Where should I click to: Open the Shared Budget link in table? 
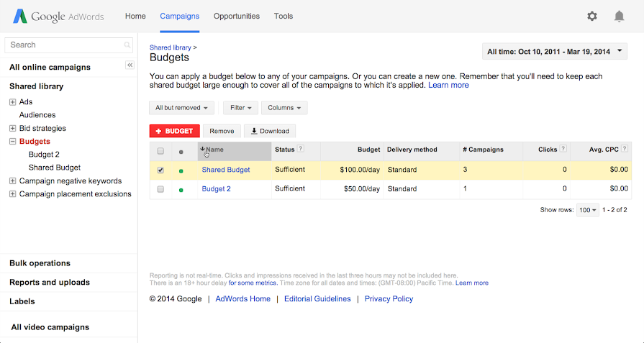tap(225, 170)
